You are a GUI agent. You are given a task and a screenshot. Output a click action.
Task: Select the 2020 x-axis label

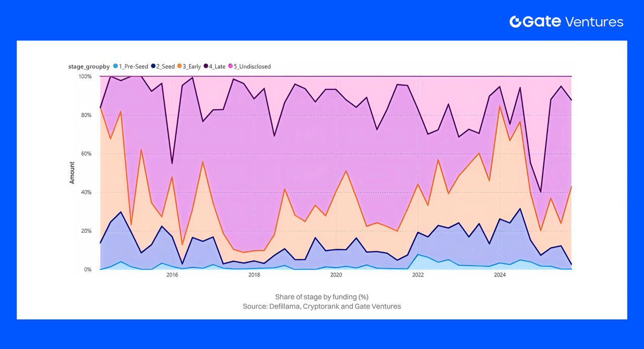336,275
